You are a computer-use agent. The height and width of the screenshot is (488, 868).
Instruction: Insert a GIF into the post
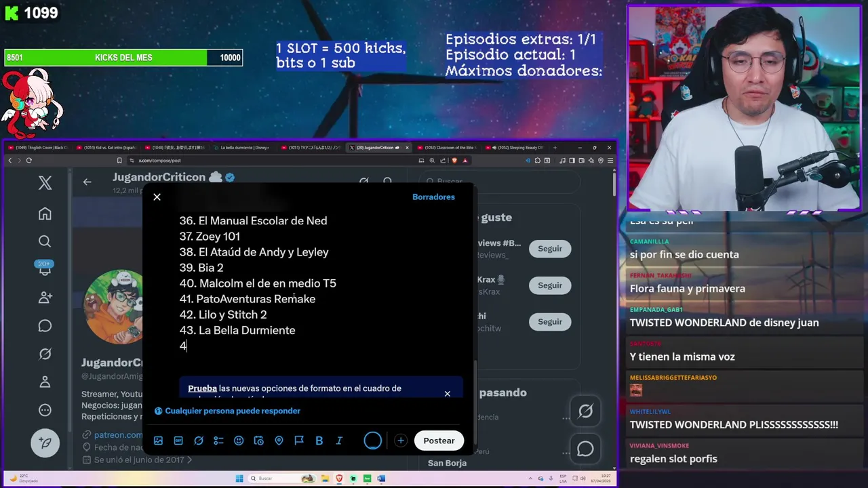pyautogui.click(x=178, y=441)
